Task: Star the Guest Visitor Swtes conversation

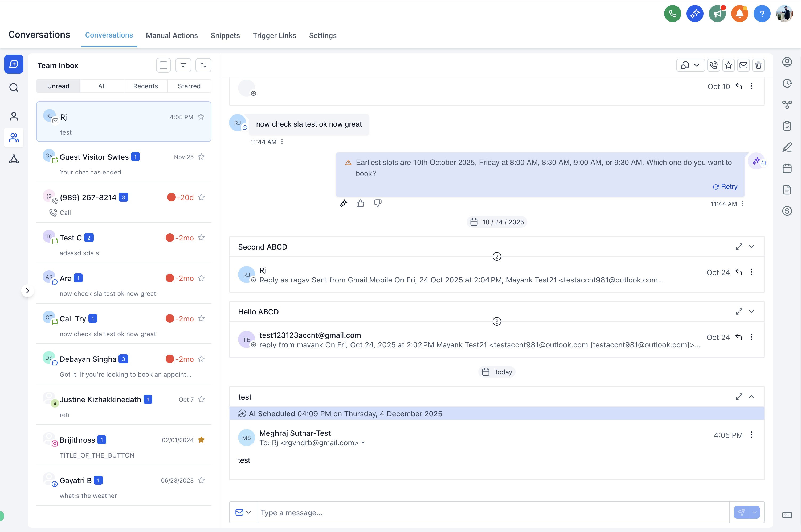Action: (x=201, y=157)
